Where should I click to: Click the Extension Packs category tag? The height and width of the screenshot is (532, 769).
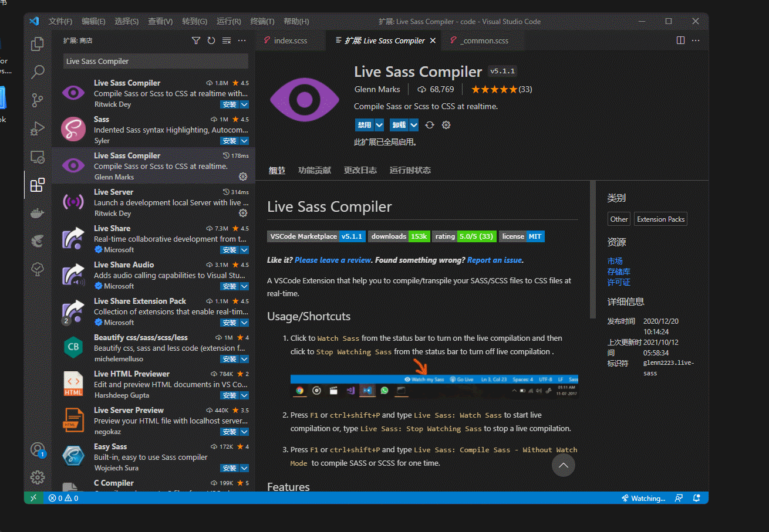point(660,219)
